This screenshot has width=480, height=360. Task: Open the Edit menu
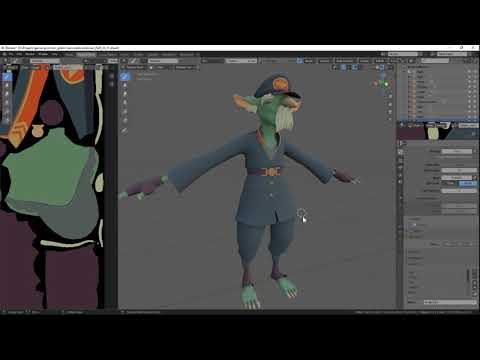pyautogui.click(x=19, y=54)
